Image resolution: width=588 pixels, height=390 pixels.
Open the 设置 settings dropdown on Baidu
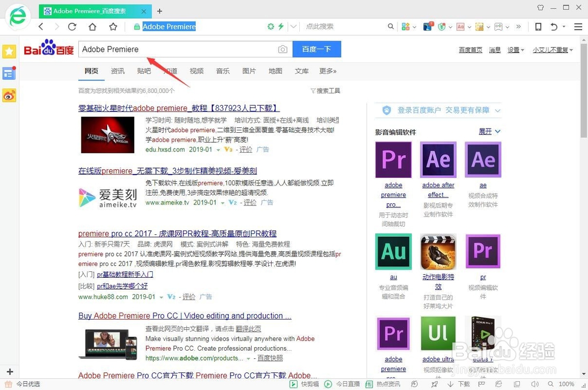coord(516,50)
